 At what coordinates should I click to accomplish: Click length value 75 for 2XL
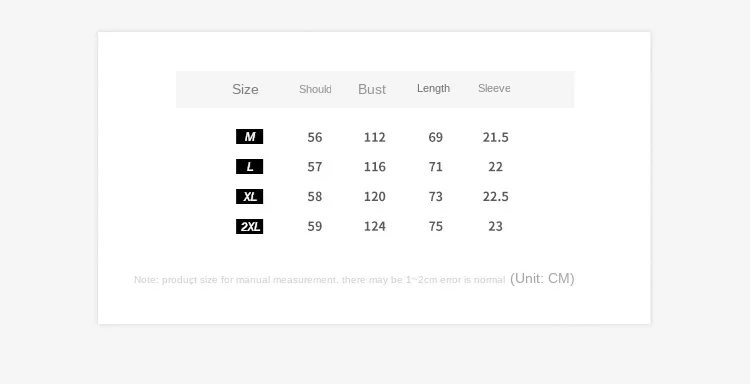435,226
